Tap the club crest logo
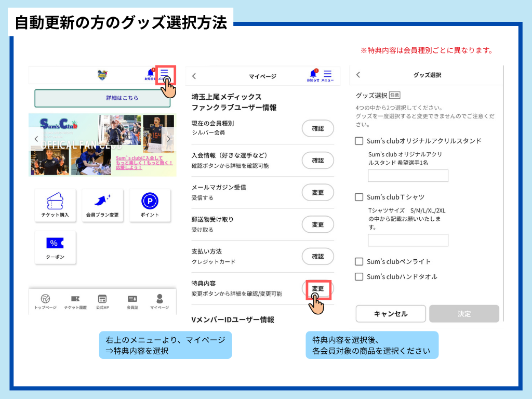The height and width of the screenshot is (399, 532). pyautogui.click(x=102, y=75)
